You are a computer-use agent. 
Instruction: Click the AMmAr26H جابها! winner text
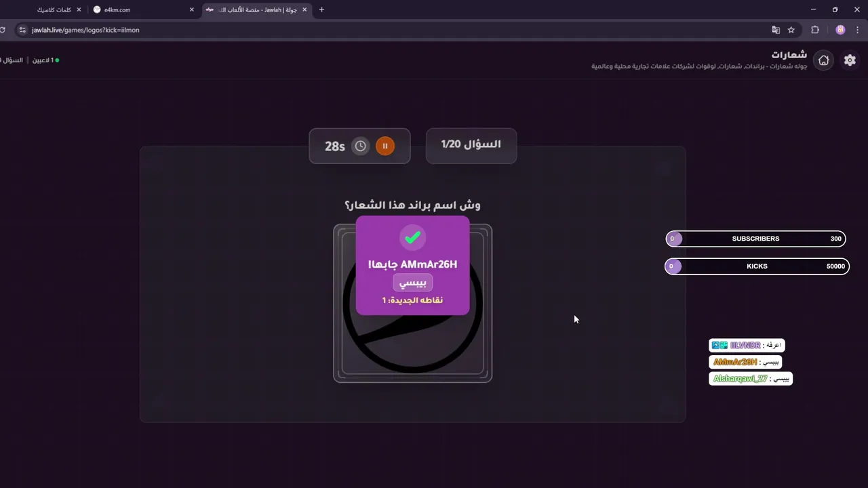coord(412,264)
